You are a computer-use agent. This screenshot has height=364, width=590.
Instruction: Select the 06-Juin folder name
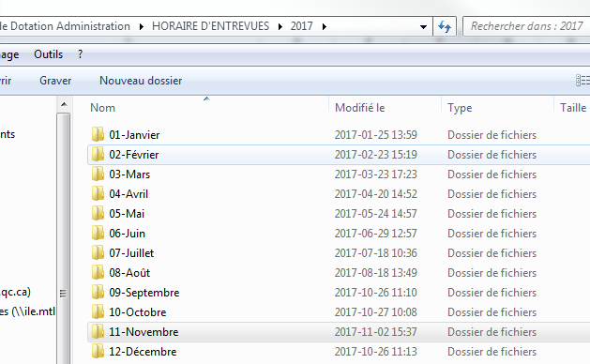(x=127, y=234)
